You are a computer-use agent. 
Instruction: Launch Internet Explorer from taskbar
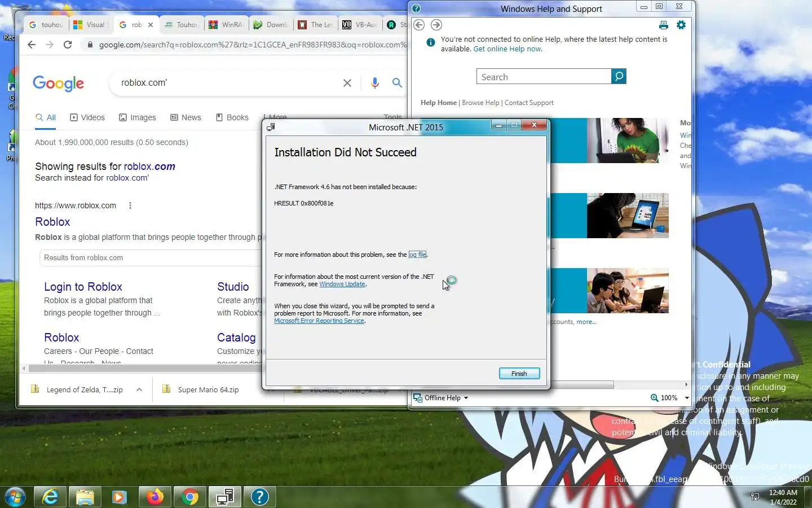coord(50,497)
